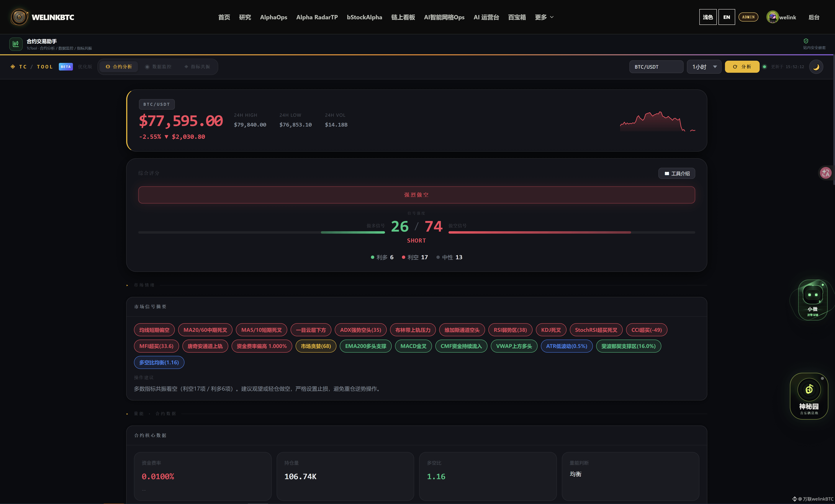Click the VWAP上方多头 tag
This screenshot has height=504, width=835.
[514, 346]
